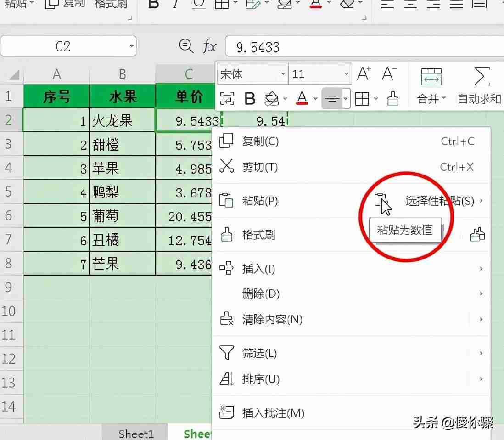The height and width of the screenshot is (440, 504).
Task: Select the 序号 header cell
Action: pos(56,96)
